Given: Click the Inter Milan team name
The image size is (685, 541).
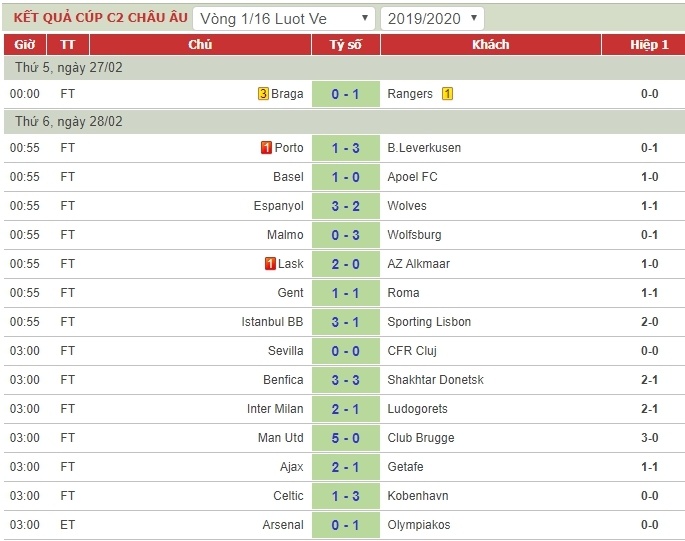Looking at the screenshot, I should [x=275, y=409].
